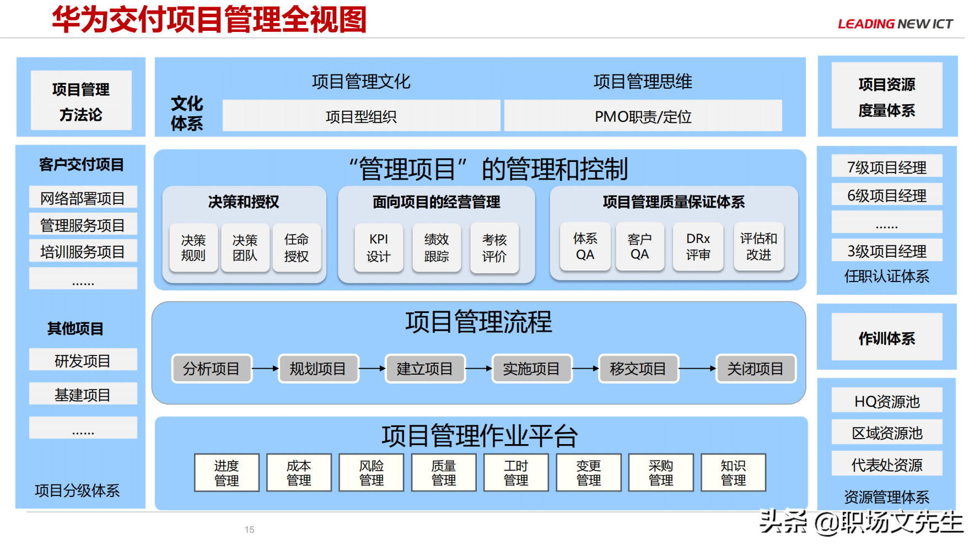Toggle the 绩效跟踪 feature
This screenshot has width=980, height=551.
[x=437, y=247]
